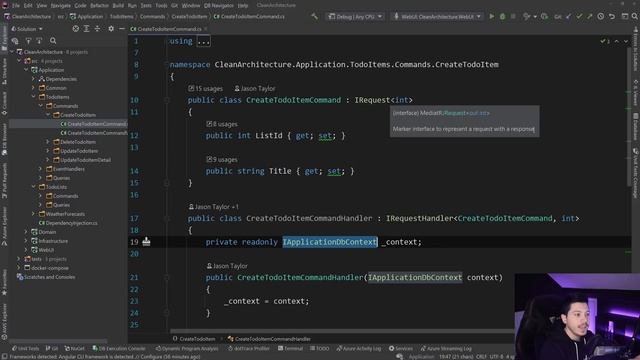Click the context action icon on line 19
The image size is (640, 360).
(146, 242)
